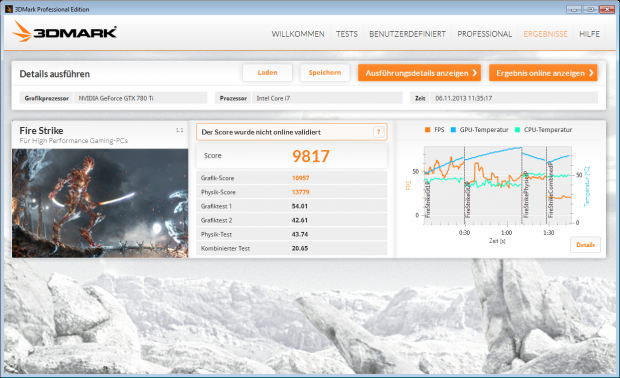This screenshot has width=620, height=378.
Task: Click 'Für High Performance Gaming-PCs' subtitle
Action: click(74, 141)
